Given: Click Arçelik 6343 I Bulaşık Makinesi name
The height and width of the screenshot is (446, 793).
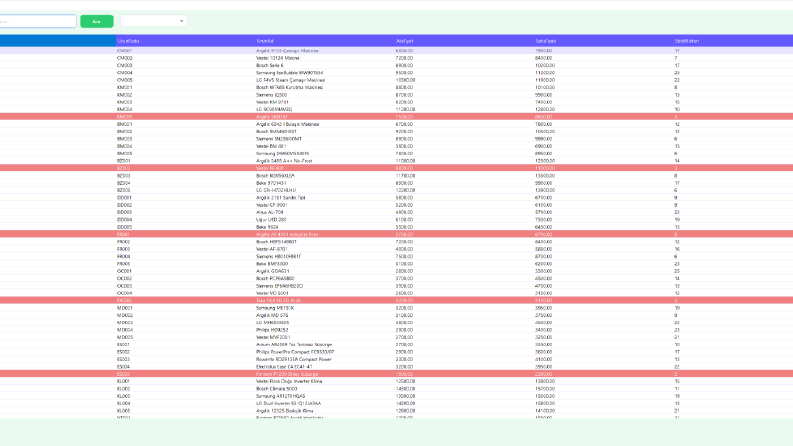Looking at the screenshot, I should pyautogui.click(x=287, y=124).
